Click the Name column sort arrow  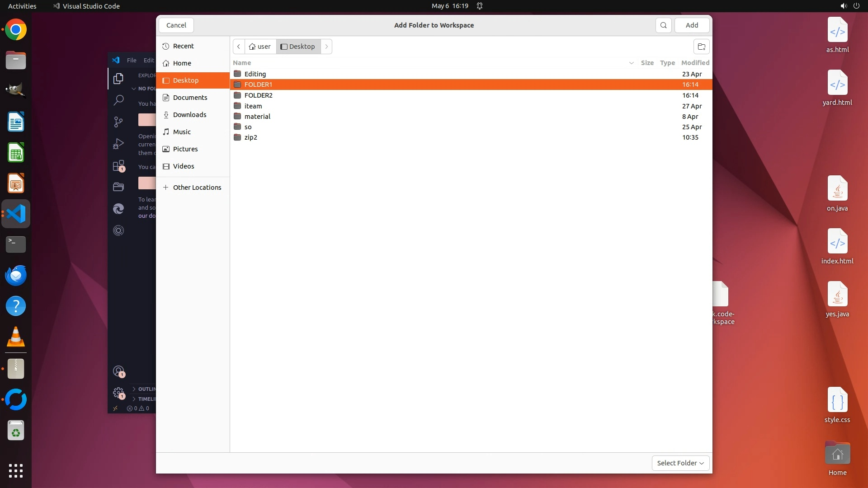click(x=631, y=63)
